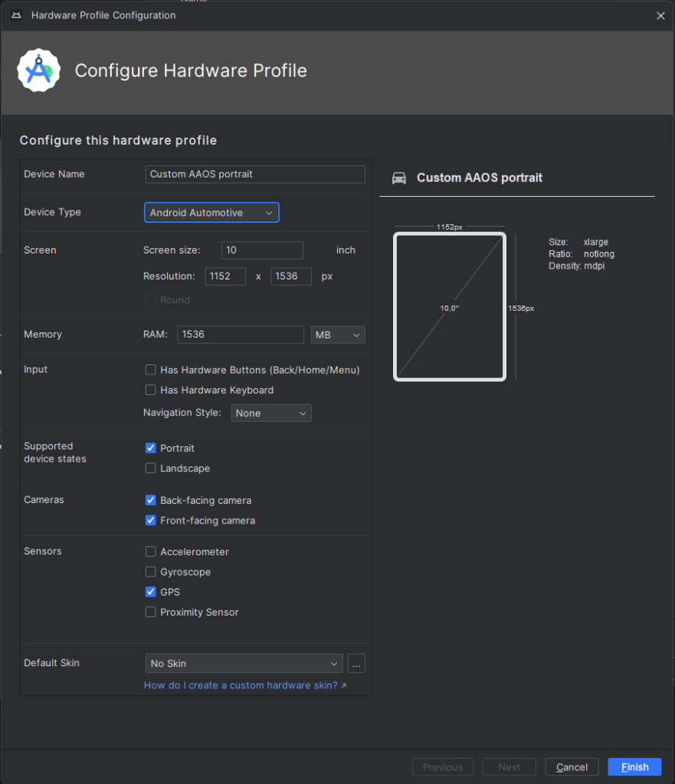Image resolution: width=675 pixels, height=784 pixels.
Task: Click the Android icon in the title bar
Action: (16, 15)
